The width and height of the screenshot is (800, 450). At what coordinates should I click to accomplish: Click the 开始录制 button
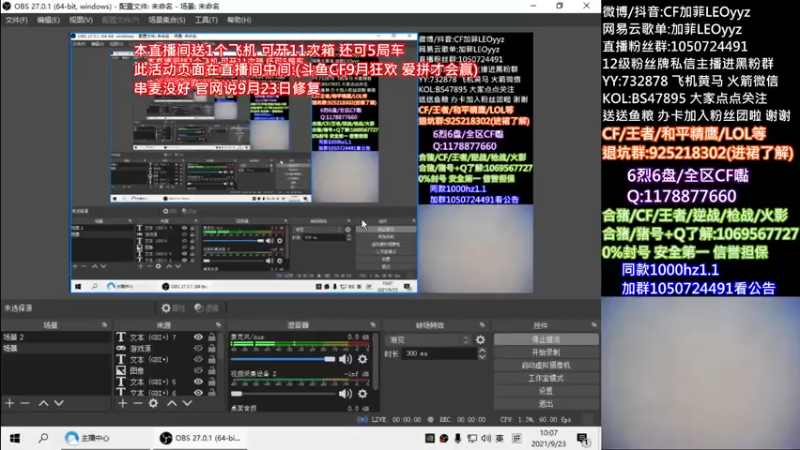[x=546, y=353]
